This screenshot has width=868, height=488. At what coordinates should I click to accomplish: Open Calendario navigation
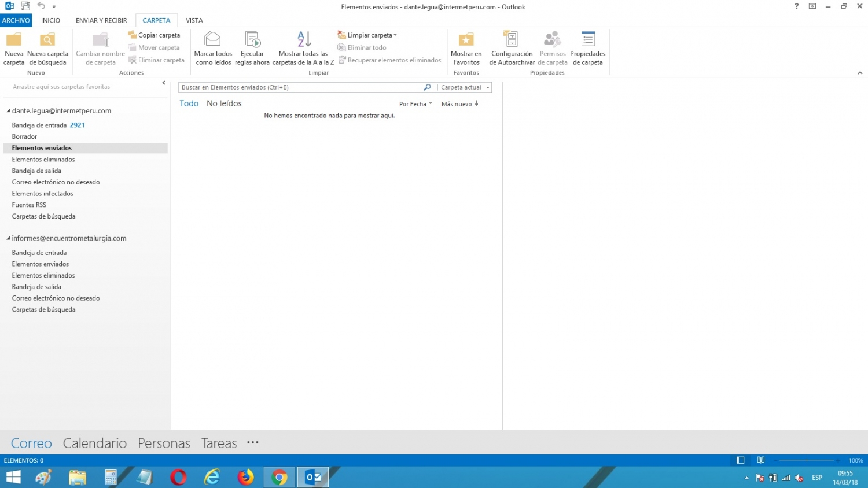[x=95, y=443]
